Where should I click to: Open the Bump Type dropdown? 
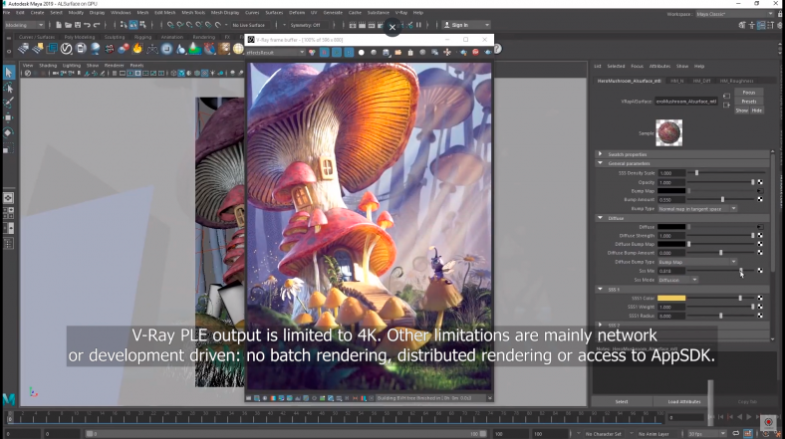tap(696, 209)
